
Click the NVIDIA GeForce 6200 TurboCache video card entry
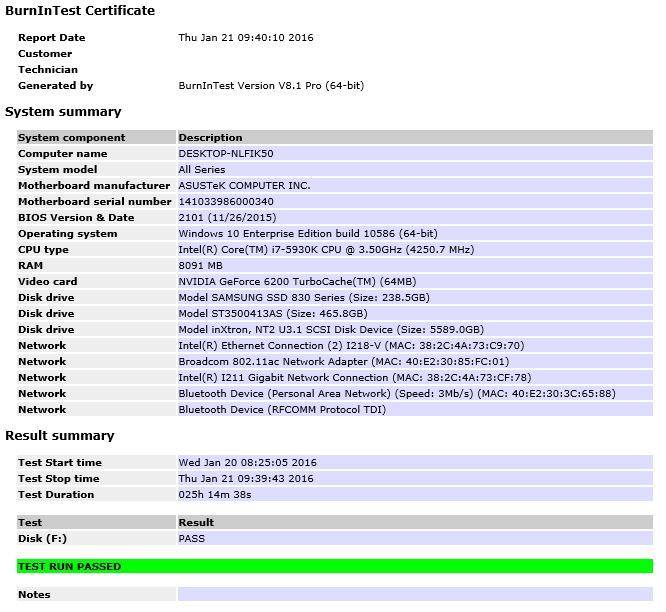pyautogui.click(x=297, y=282)
